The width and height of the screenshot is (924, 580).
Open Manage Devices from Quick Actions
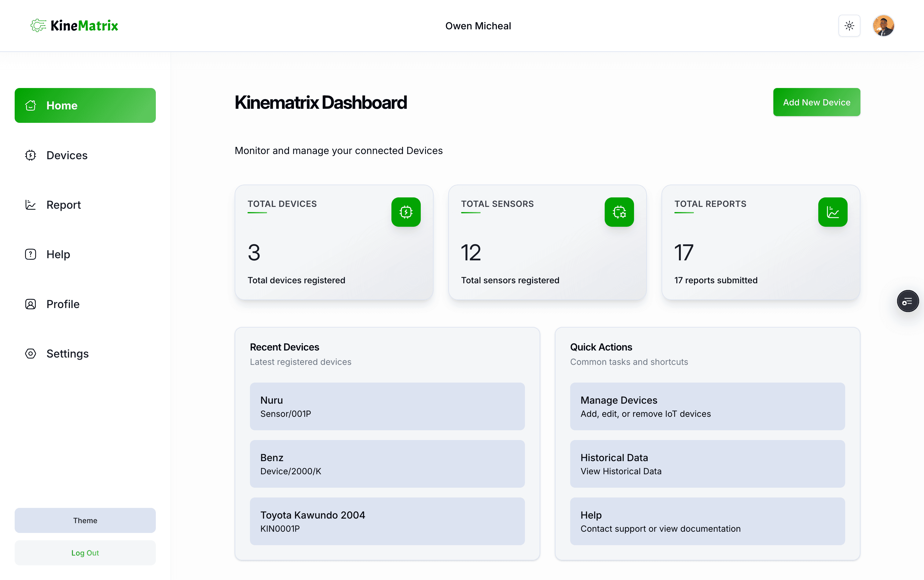707,406
